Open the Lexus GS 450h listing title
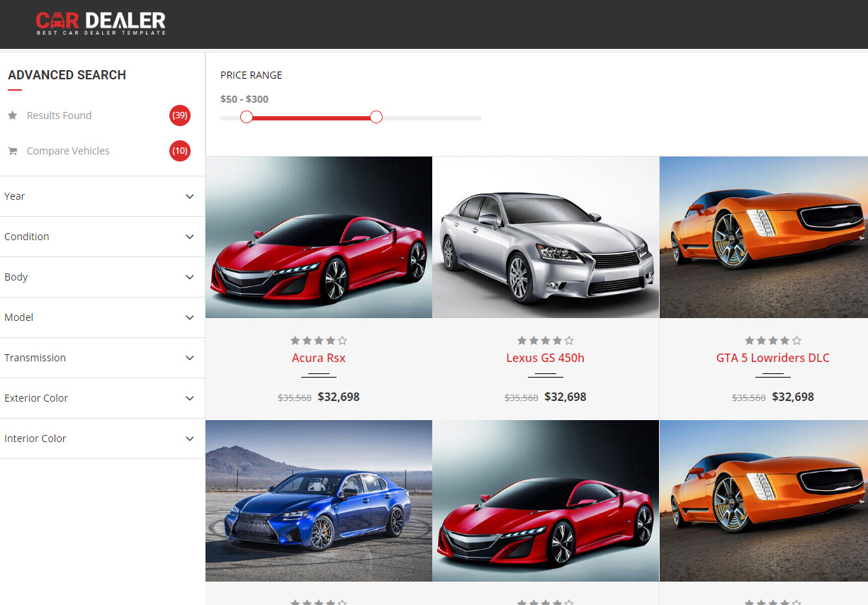The width and height of the screenshot is (868, 605). click(546, 358)
